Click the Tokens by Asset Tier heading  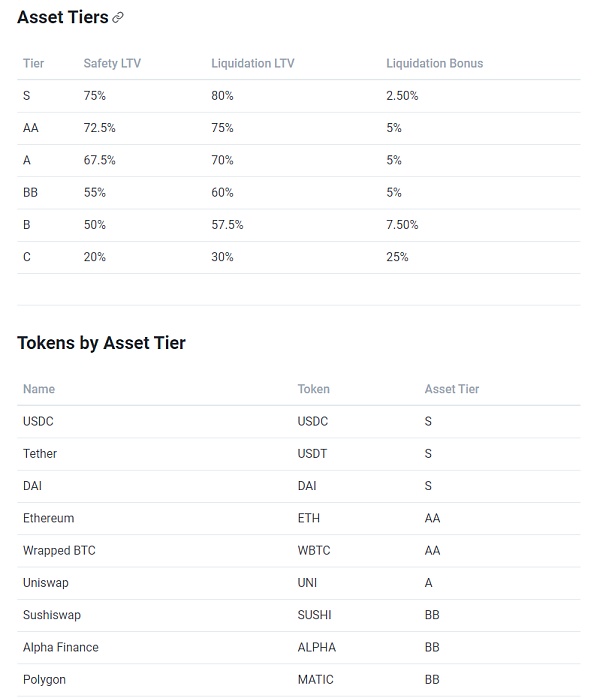point(101,343)
